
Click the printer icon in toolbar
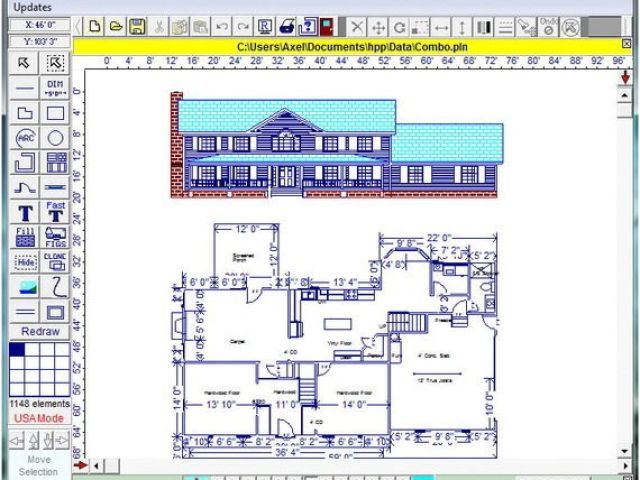(287, 26)
